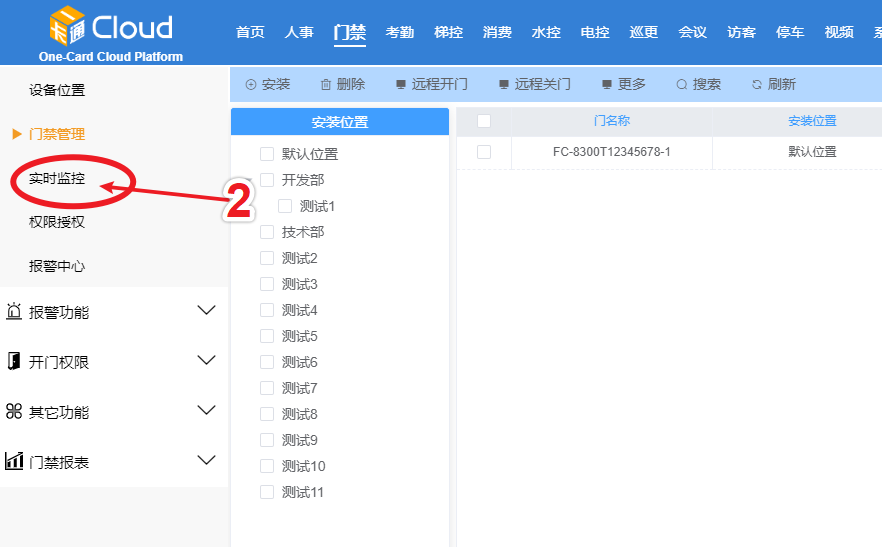Click the 更多 more options button
This screenshot has width=882, height=547.
coord(623,85)
